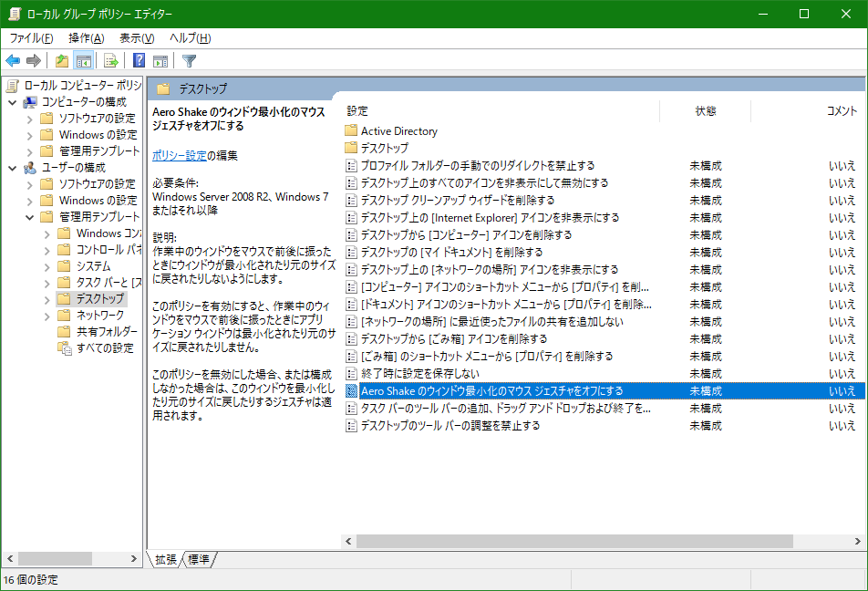Image resolution: width=868 pixels, height=591 pixels.
Task: Expand the ネットワーク tree node
Action: pos(47,316)
